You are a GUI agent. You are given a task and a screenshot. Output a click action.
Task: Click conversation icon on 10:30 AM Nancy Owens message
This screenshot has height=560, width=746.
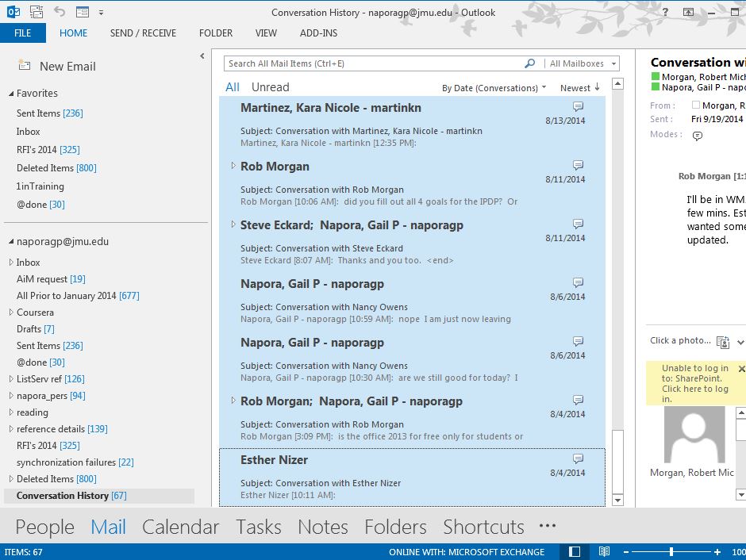point(578,341)
